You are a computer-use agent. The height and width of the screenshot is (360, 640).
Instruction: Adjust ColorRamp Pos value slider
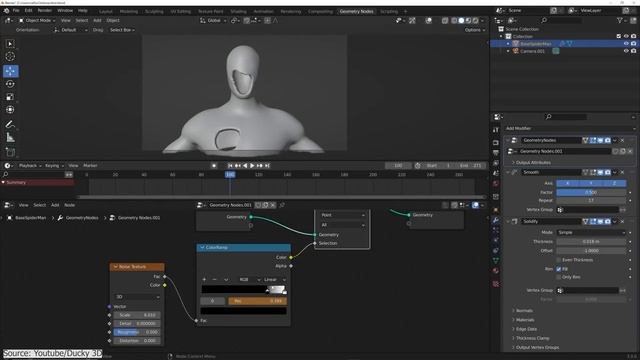click(258, 301)
